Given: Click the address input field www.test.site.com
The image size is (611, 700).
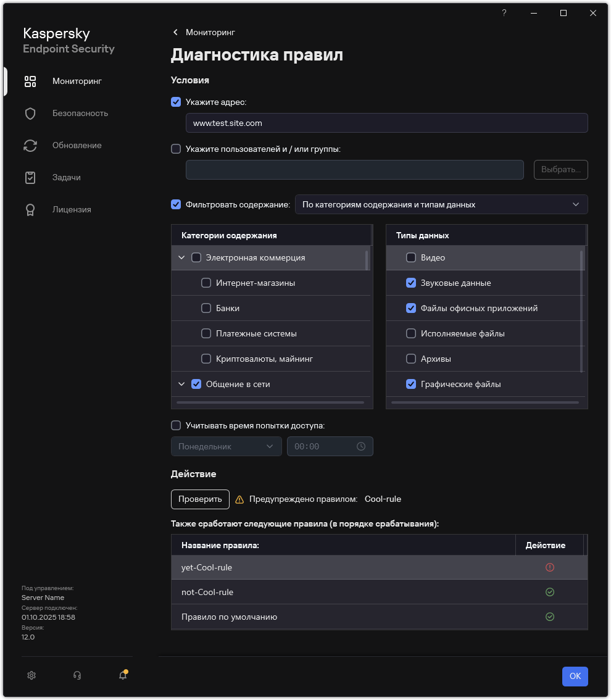Looking at the screenshot, I should click(386, 123).
